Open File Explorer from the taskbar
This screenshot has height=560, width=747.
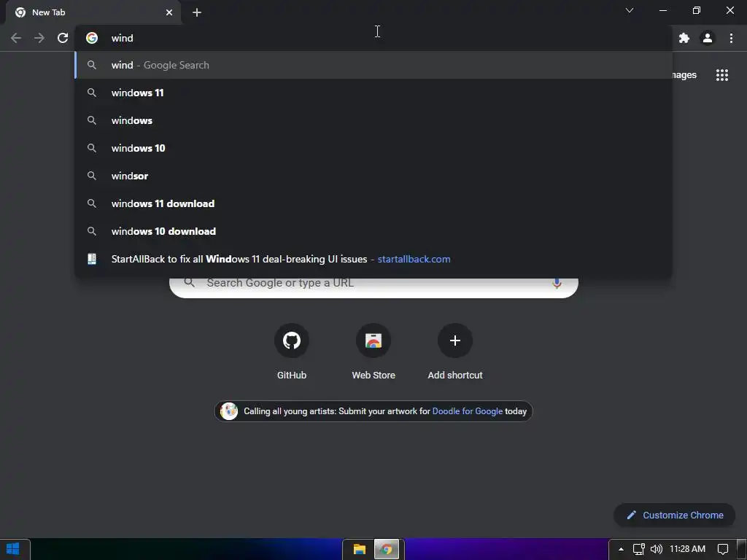[359, 550]
